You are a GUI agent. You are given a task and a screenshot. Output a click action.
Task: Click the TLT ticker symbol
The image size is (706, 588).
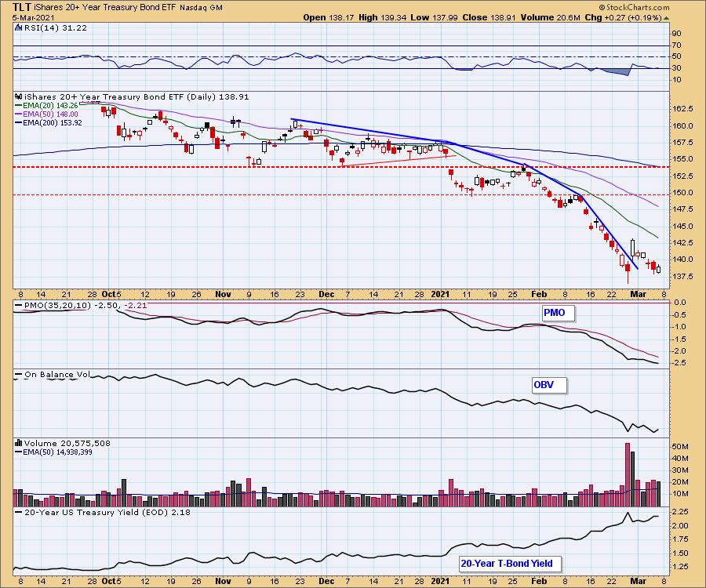click(21, 7)
